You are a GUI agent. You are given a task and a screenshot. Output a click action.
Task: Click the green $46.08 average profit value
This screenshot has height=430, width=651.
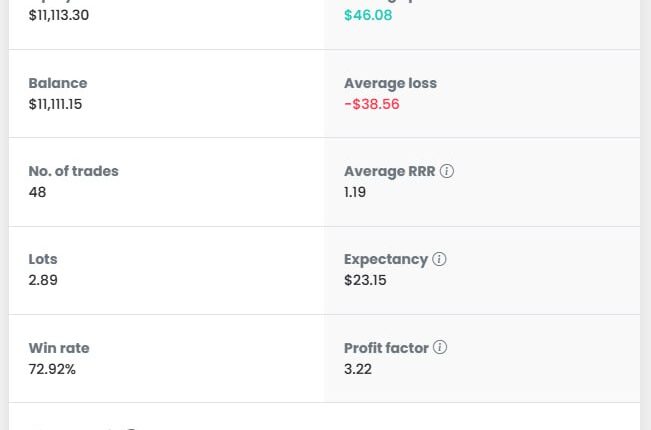368,15
